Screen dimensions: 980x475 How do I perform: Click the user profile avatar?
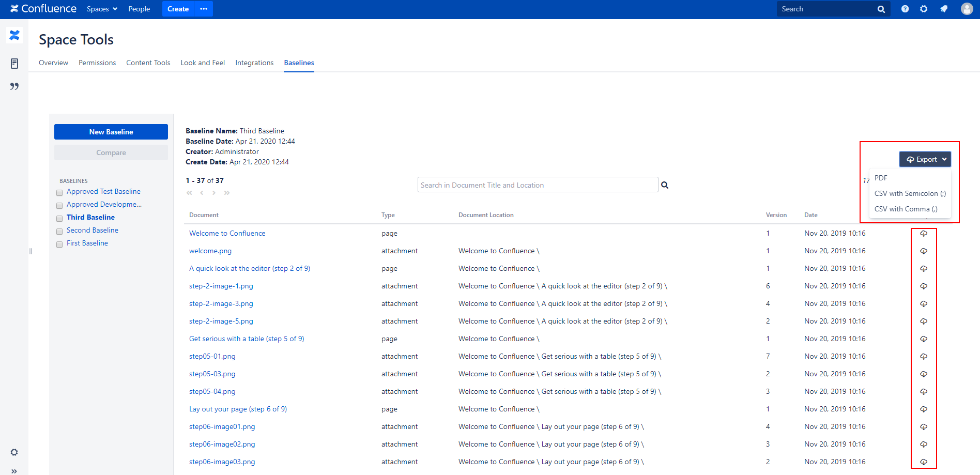[967, 9]
